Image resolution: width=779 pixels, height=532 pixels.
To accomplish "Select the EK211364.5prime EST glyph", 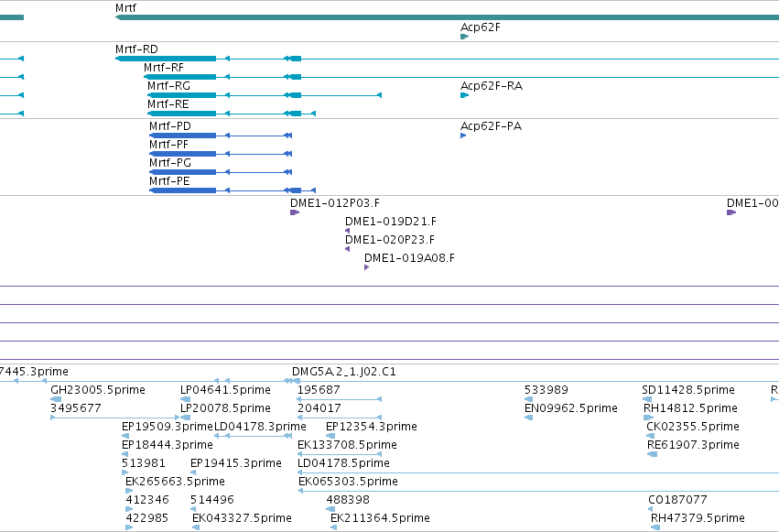I will tap(333, 527).
